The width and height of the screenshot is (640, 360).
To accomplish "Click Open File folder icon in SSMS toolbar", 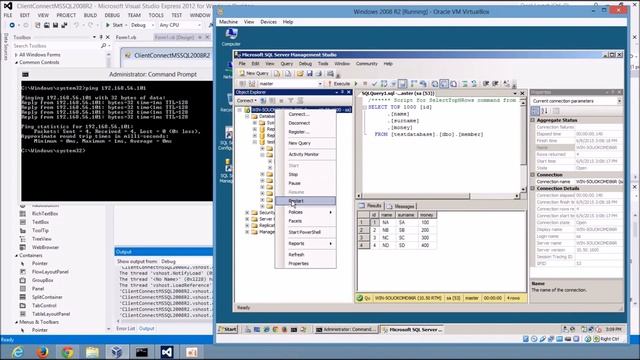I will [x=300, y=73].
